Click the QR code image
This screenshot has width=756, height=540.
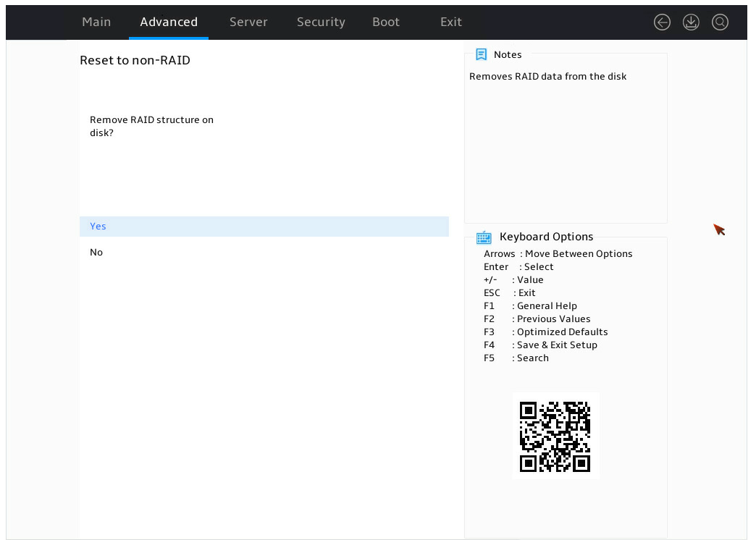point(555,436)
